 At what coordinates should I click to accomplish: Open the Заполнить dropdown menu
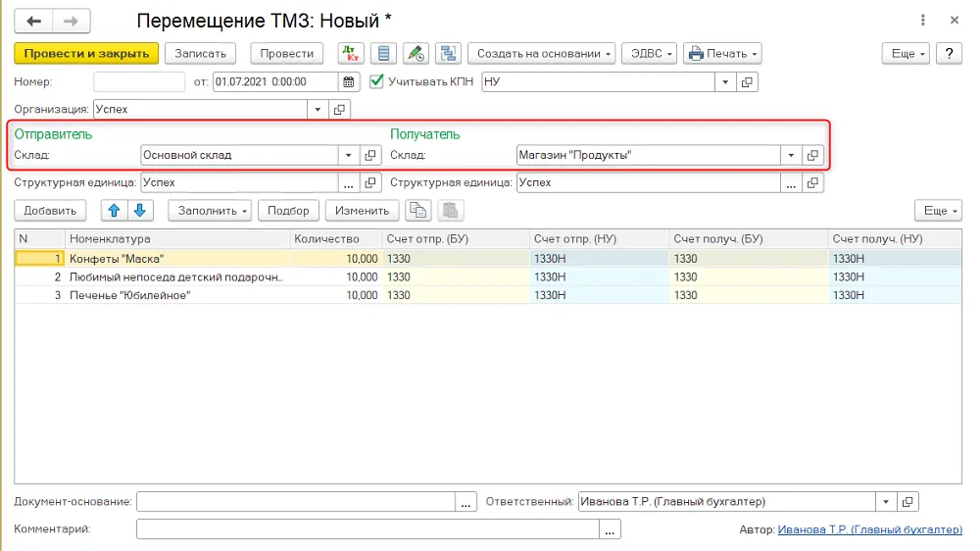click(x=210, y=211)
